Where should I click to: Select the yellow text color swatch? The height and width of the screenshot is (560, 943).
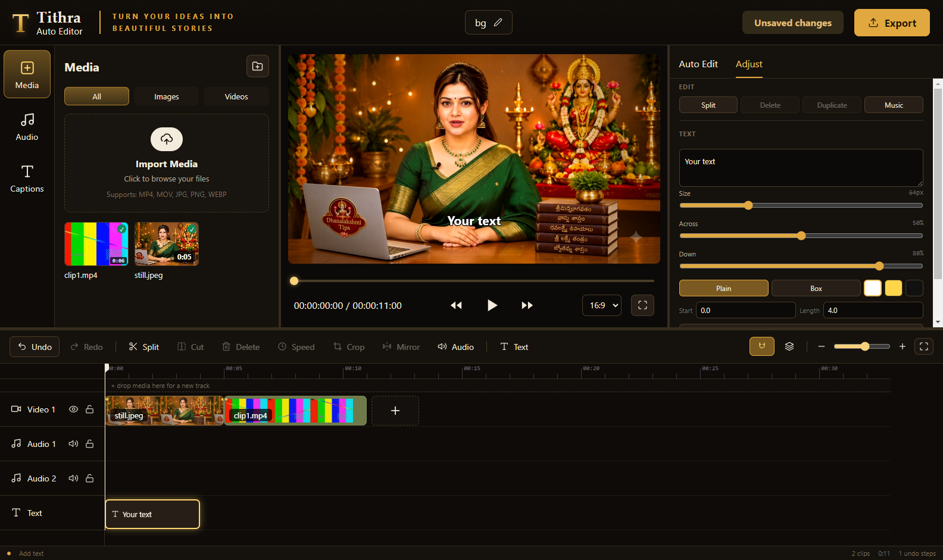[893, 288]
